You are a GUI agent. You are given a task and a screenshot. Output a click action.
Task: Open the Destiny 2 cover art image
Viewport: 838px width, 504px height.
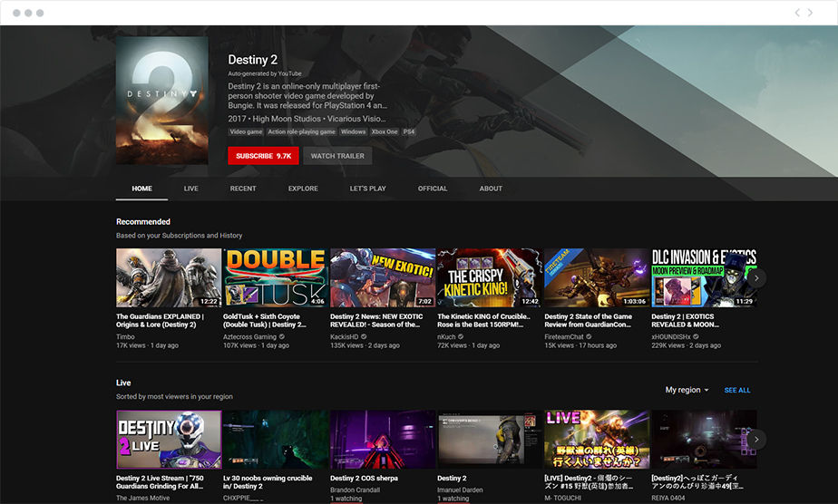(162, 101)
